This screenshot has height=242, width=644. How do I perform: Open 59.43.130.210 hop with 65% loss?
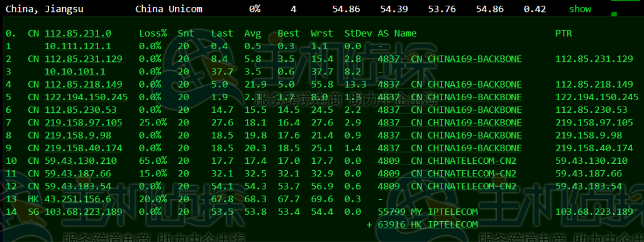(x=80, y=161)
